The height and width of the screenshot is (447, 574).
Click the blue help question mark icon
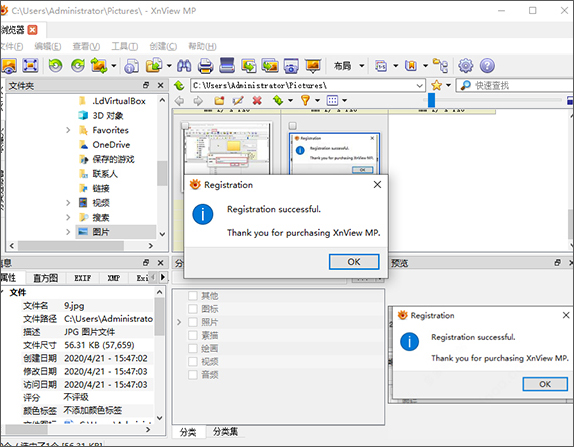click(487, 66)
